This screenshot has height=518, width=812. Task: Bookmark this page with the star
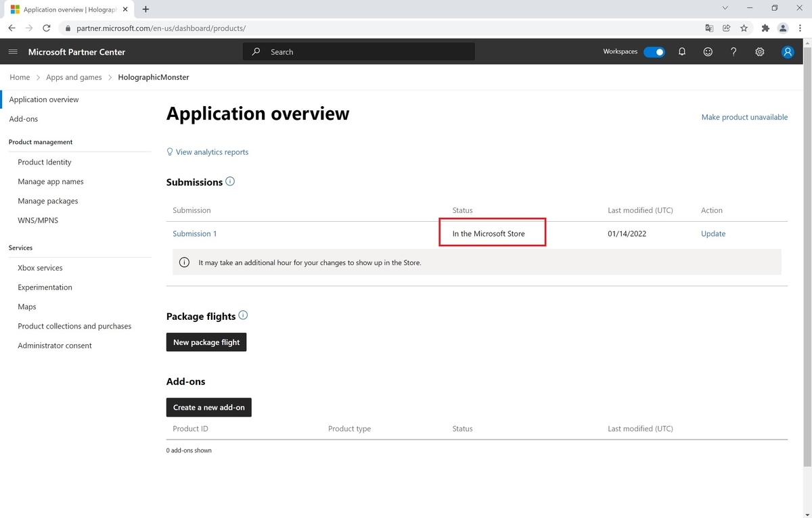[744, 28]
